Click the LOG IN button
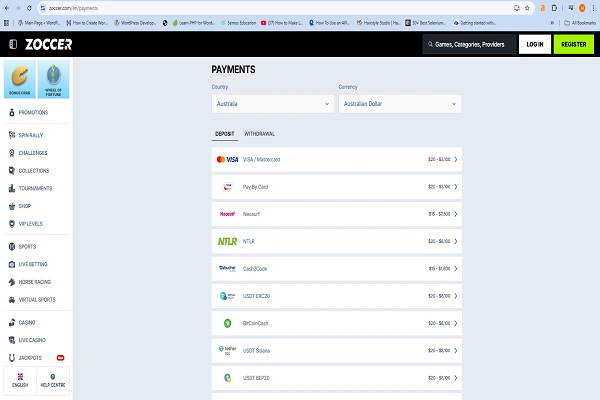Screen dimensions: 600x400 point(535,44)
